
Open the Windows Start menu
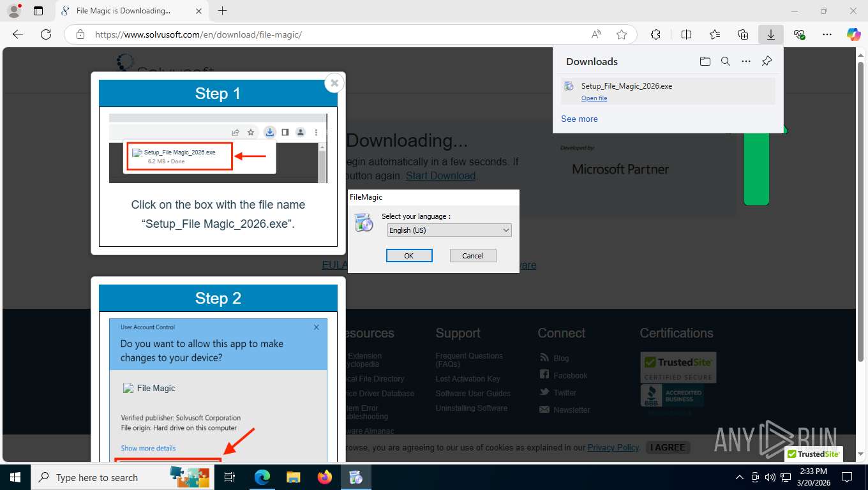coord(15,477)
